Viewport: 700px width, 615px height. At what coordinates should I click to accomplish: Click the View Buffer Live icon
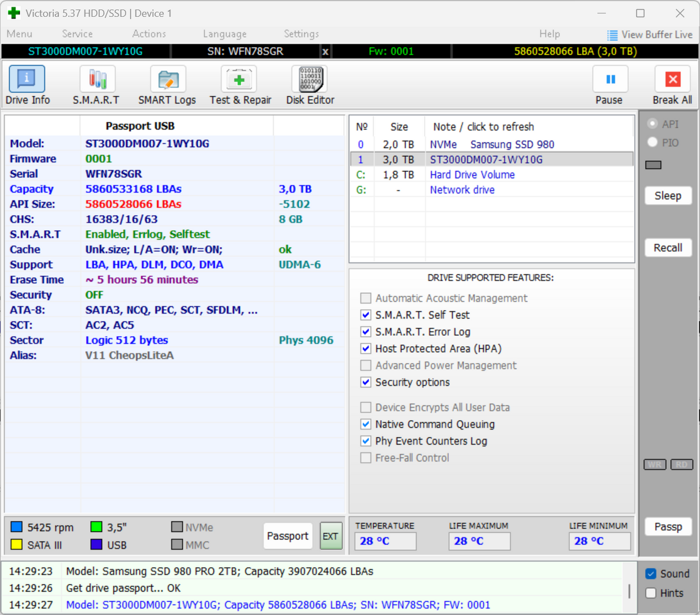tap(612, 35)
